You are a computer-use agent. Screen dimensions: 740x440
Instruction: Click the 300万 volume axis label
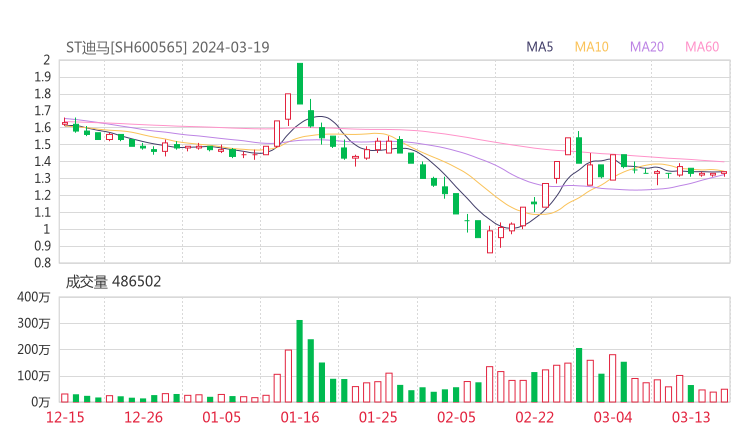34,323
